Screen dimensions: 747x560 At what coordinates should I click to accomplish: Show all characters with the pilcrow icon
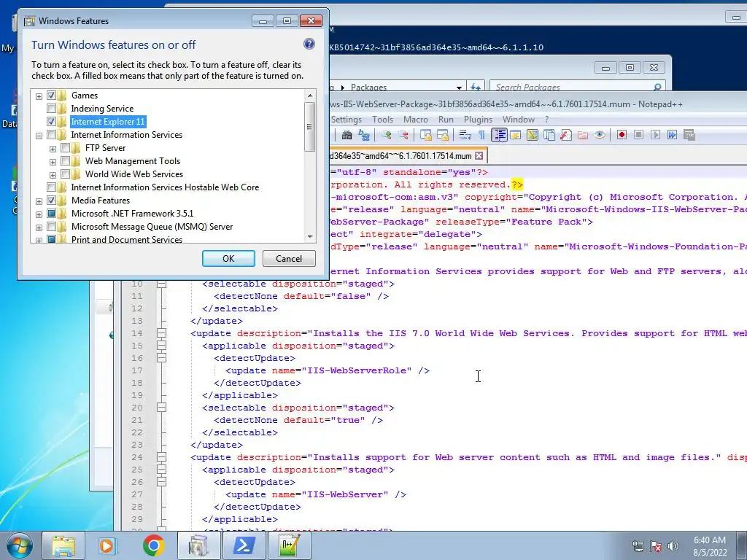point(481,135)
